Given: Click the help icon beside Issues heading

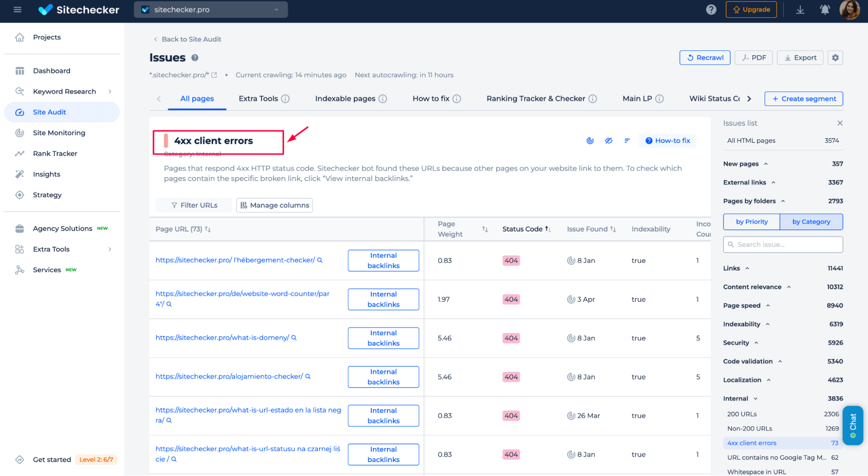Looking at the screenshot, I should pyautogui.click(x=195, y=58).
